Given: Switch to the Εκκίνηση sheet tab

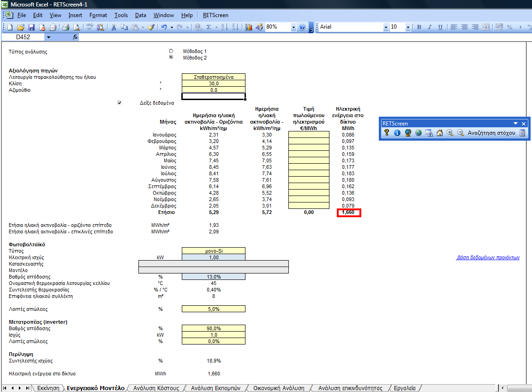Looking at the screenshot, I should click(x=48, y=388).
